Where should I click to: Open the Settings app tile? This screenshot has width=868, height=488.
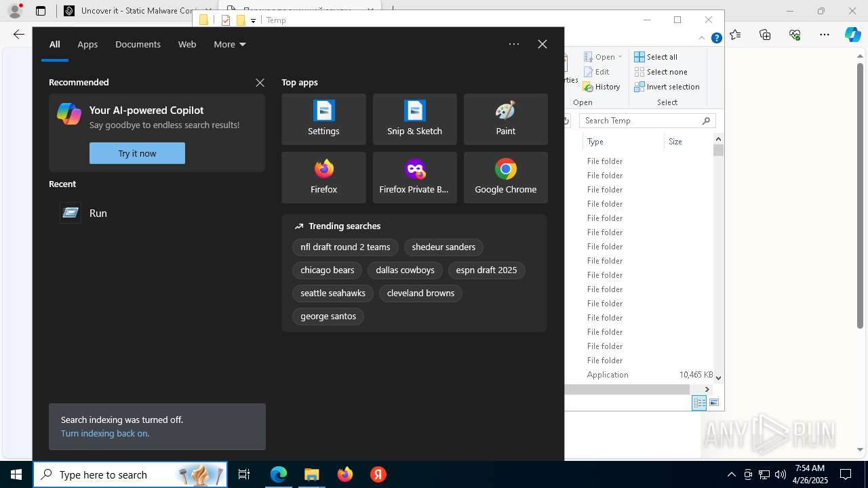pos(323,119)
